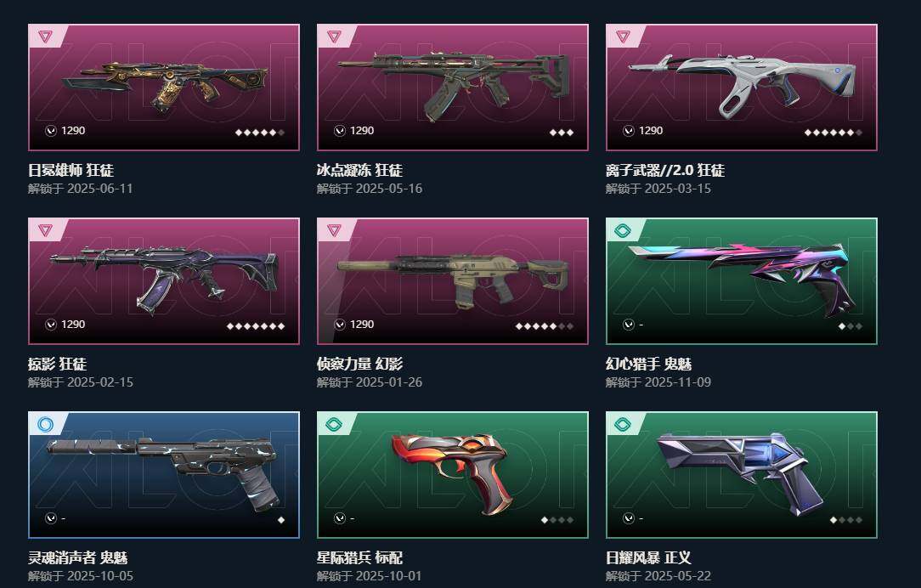Click the 侦察力量 幻影 skin name
Image resolution: width=921 pixels, height=588 pixels.
pos(359,364)
